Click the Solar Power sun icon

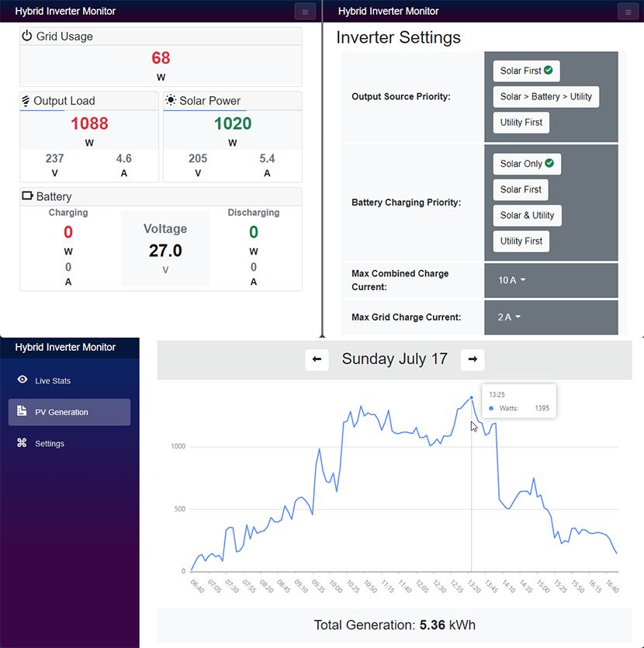click(171, 101)
